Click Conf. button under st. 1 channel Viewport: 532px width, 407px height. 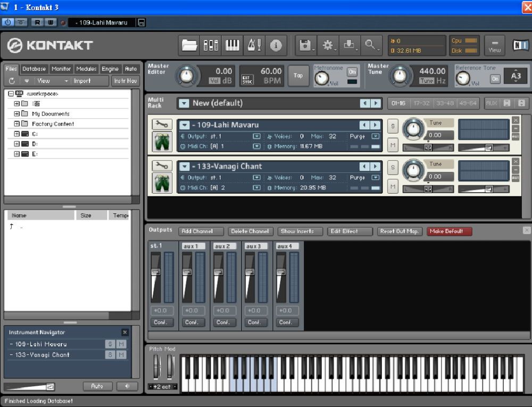click(162, 322)
